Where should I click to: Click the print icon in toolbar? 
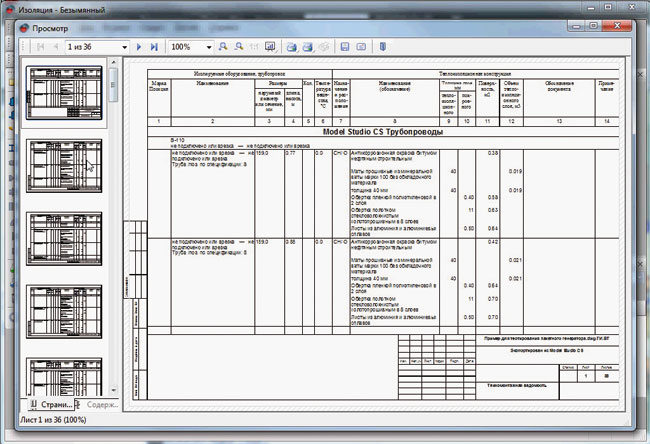pyautogui.click(x=292, y=47)
